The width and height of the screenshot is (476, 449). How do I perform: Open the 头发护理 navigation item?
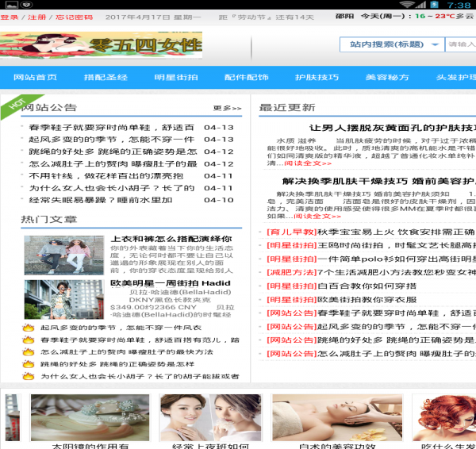point(456,77)
